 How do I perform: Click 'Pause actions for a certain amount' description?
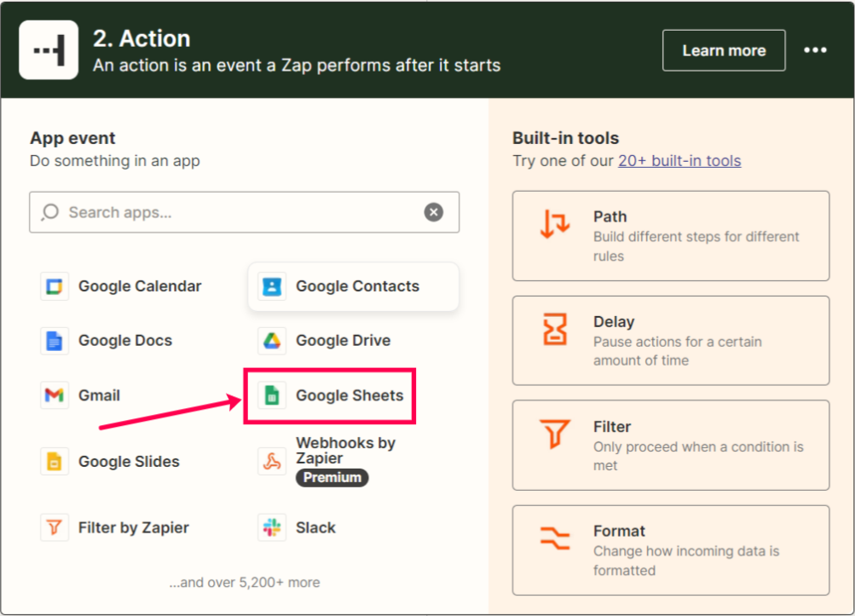(678, 351)
